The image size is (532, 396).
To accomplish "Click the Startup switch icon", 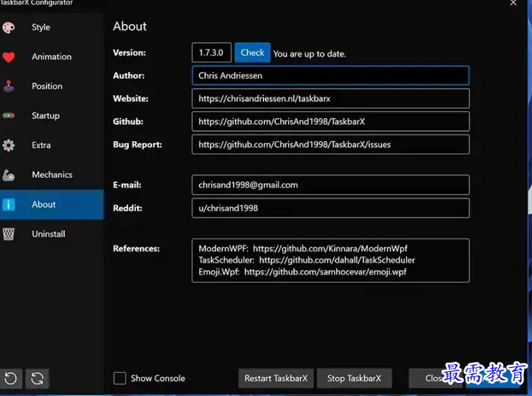I will pyautogui.click(x=9, y=116).
